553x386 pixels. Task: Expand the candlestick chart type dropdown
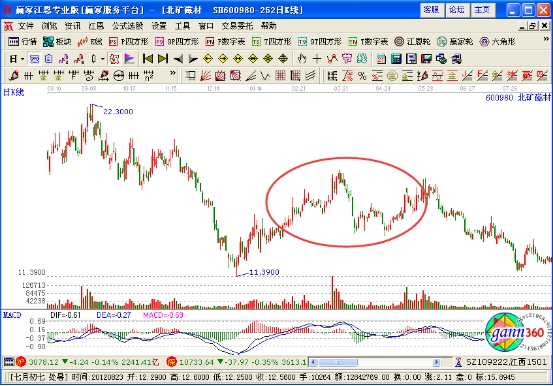click(103, 59)
